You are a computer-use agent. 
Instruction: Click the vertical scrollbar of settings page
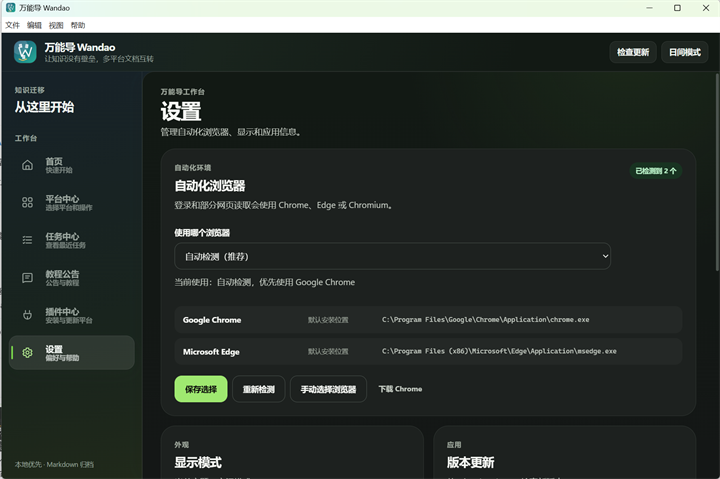tap(717, 172)
